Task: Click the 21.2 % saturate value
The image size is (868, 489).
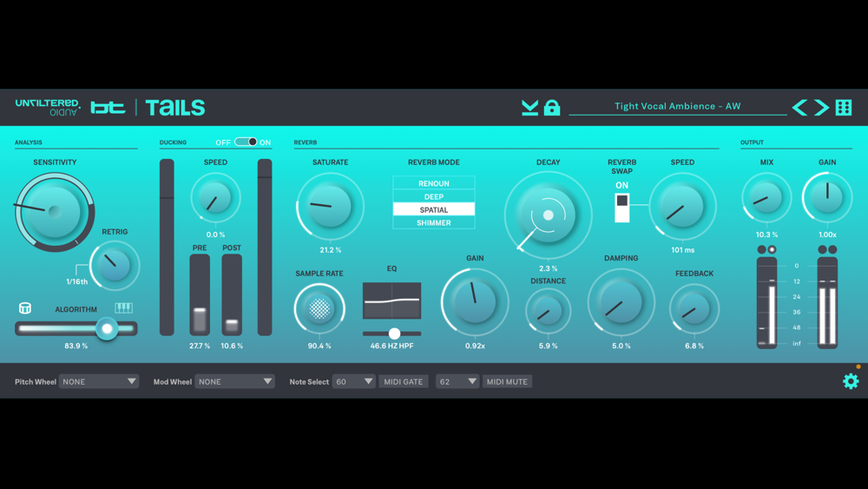Action: click(331, 250)
